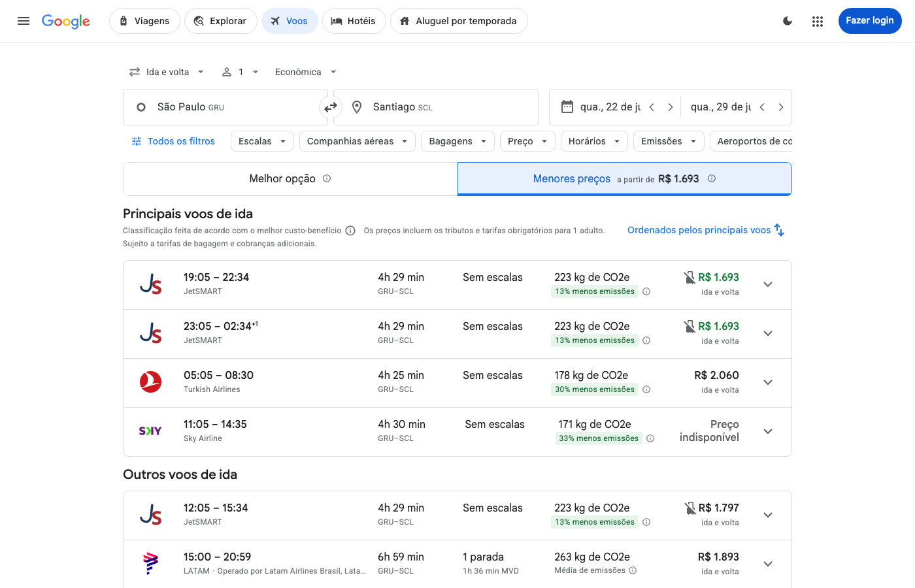This screenshot has height=588, width=915.
Task: Show emissions info for 19:05 JetSMART flight
Action: tap(646, 291)
